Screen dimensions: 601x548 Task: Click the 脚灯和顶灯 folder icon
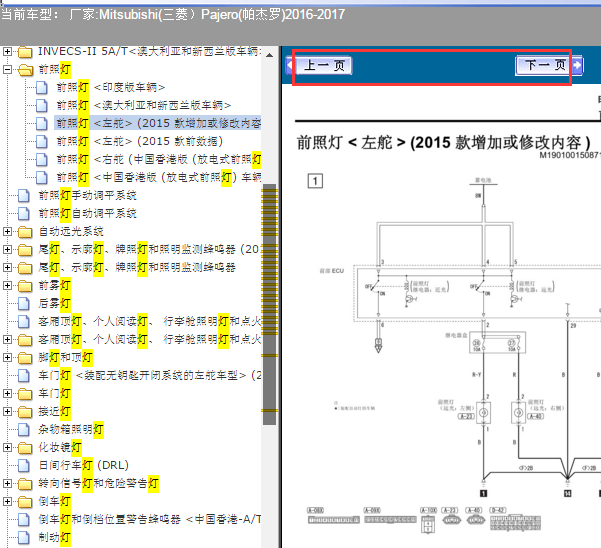[x=25, y=358]
